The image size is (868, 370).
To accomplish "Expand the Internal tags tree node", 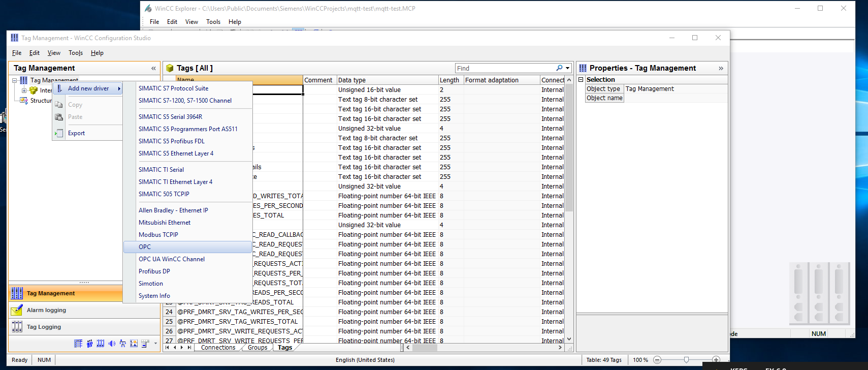I will click(24, 90).
